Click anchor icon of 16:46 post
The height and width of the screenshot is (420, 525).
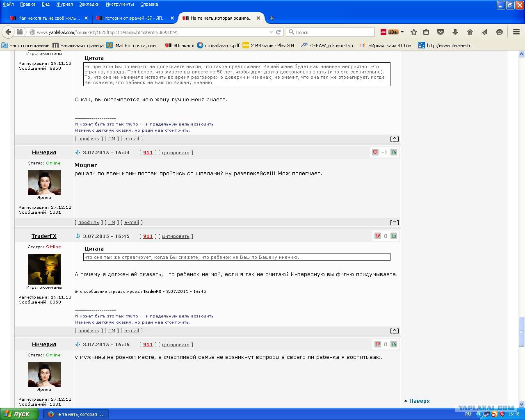pyautogui.click(x=78, y=344)
